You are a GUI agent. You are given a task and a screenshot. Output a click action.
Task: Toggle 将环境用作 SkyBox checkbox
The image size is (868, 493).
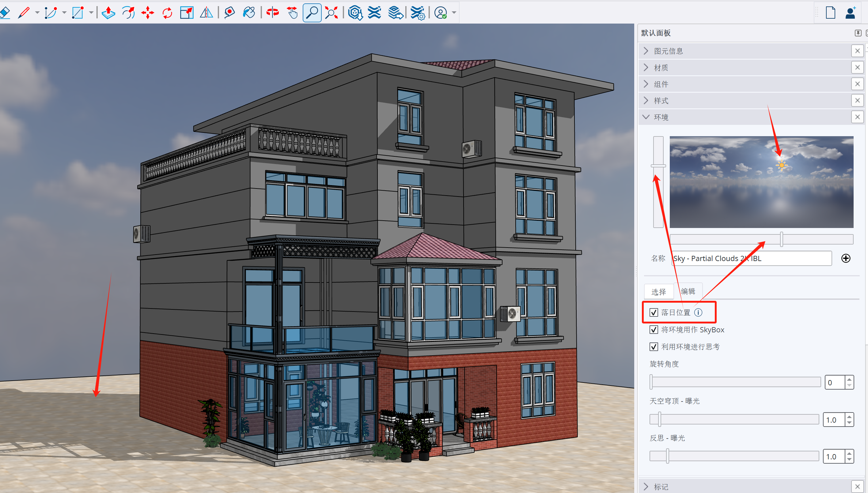pos(654,330)
